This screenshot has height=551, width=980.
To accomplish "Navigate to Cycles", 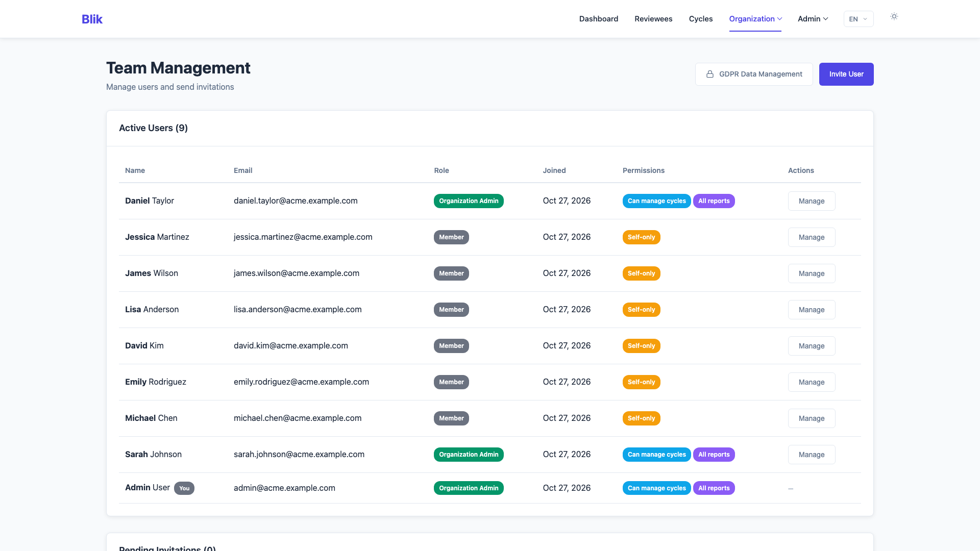I will 700,19.
